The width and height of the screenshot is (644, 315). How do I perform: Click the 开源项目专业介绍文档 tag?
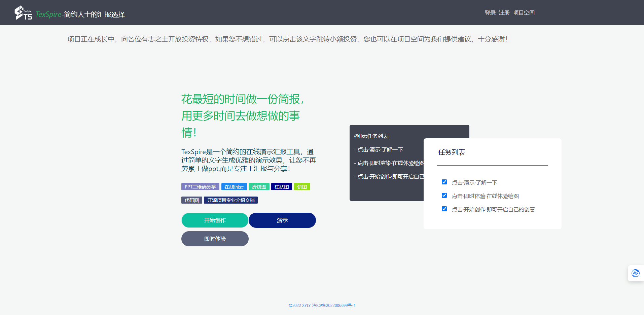(x=230, y=200)
